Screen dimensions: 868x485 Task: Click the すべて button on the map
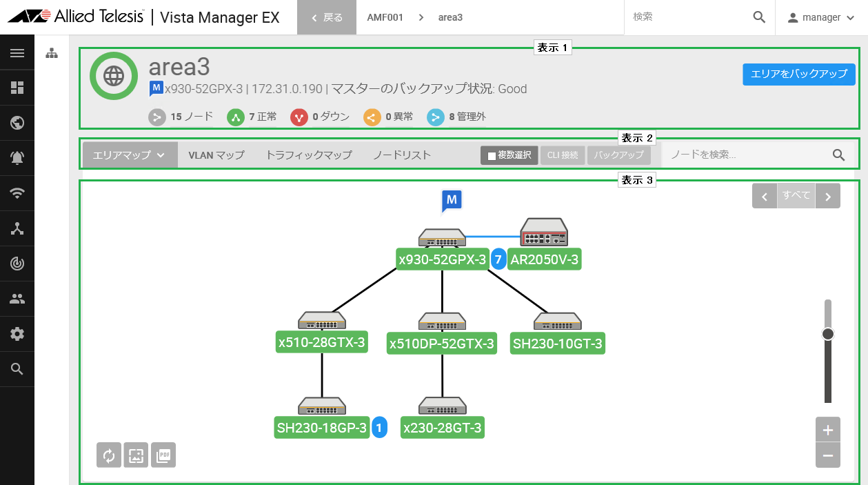796,196
